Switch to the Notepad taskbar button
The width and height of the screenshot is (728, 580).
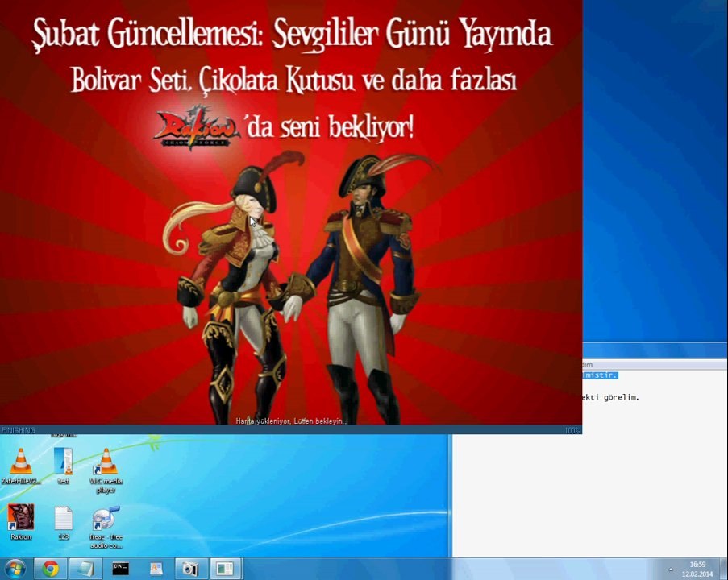coord(85,569)
